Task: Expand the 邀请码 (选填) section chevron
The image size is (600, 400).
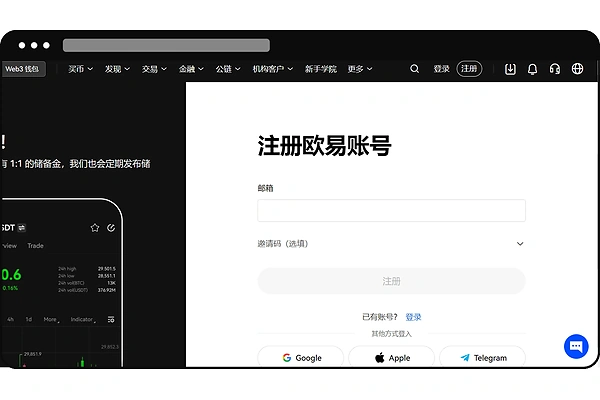Action: pos(520,243)
